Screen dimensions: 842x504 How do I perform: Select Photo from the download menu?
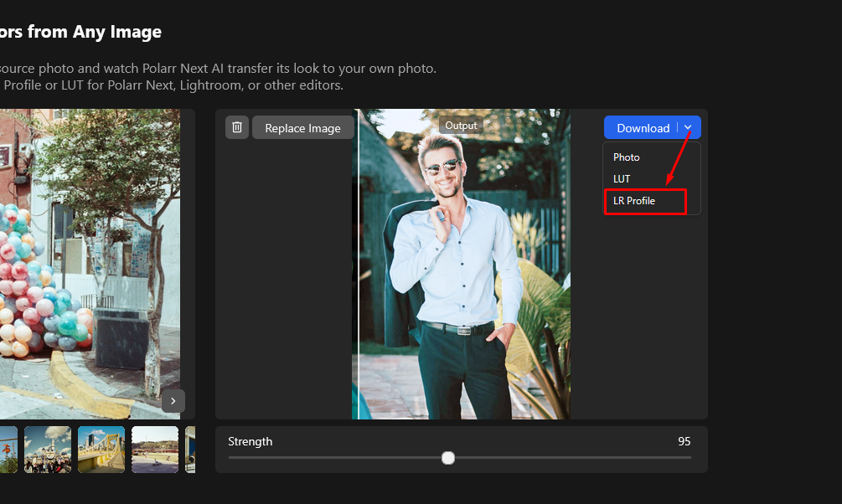627,157
